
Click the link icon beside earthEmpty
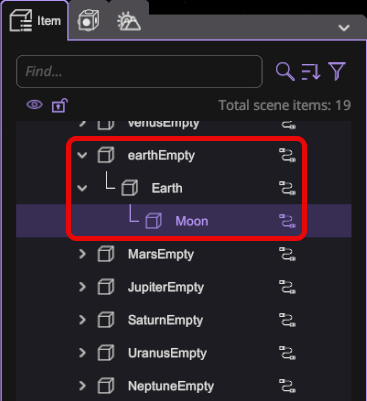[287, 155]
